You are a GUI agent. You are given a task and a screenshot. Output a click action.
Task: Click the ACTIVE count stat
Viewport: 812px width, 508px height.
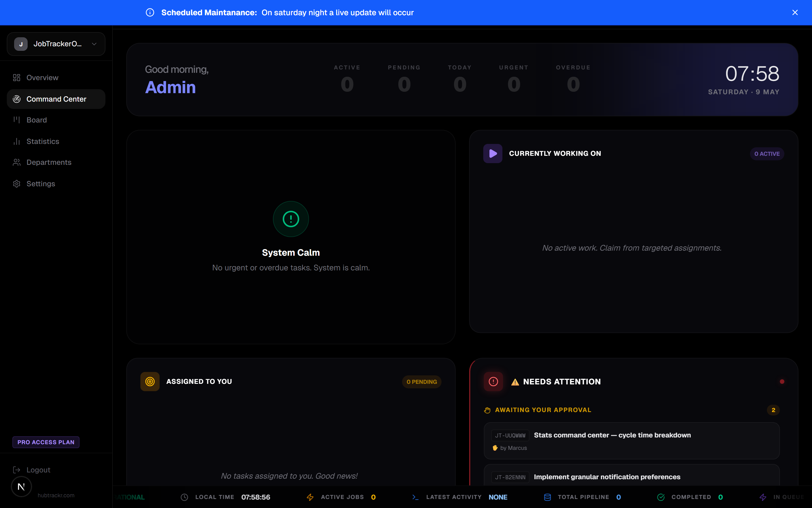(x=347, y=79)
